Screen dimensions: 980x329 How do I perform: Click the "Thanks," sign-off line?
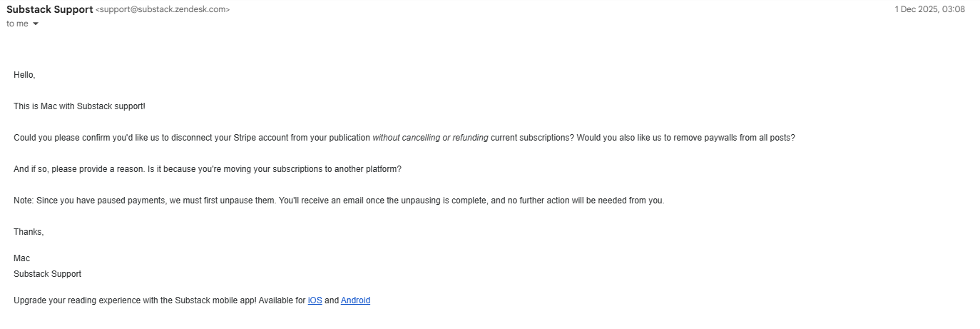coord(29,232)
